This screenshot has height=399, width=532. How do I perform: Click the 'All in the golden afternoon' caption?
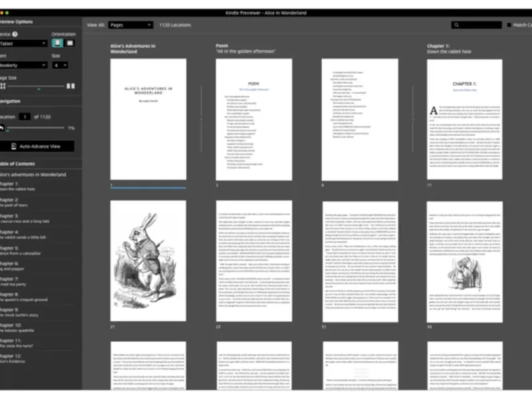(x=245, y=51)
